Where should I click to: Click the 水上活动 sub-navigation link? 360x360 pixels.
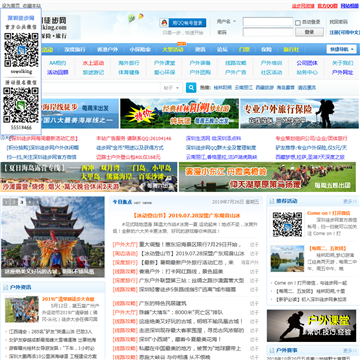93,63
